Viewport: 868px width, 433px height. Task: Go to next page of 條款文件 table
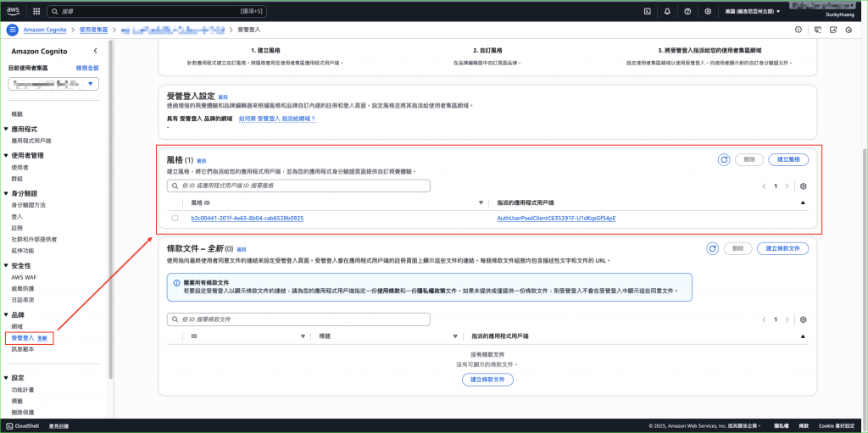[787, 319]
